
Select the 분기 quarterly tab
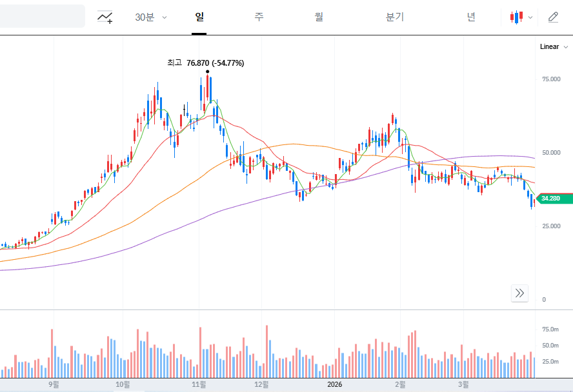click(394, 17)
